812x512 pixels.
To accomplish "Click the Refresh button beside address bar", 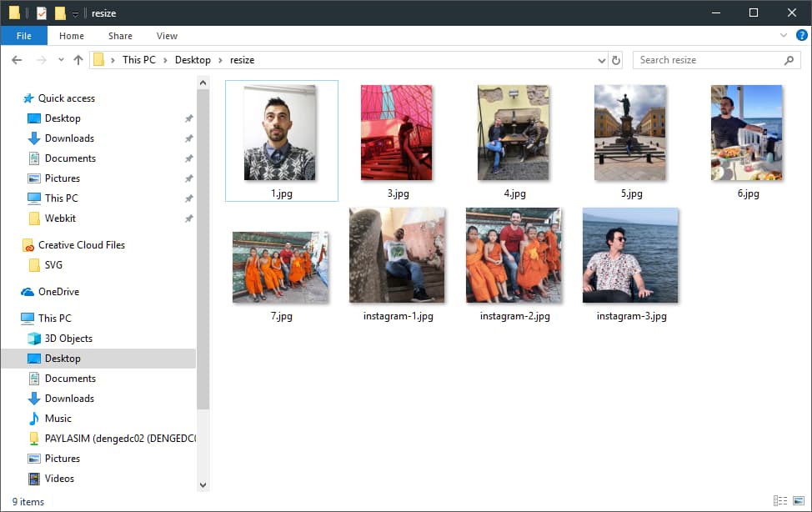I will [616, 60].
